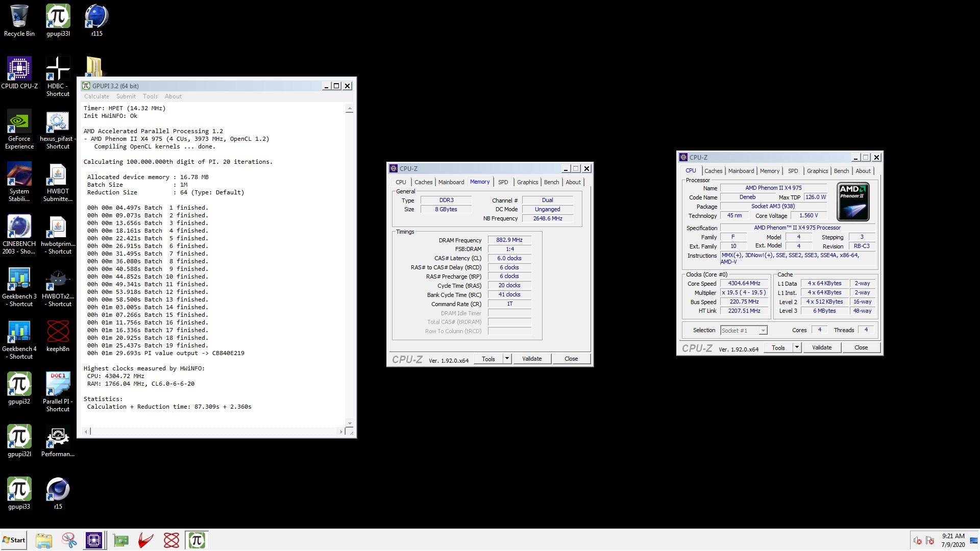The image size is (980, 551).
Task: Open Graphics tab in right CPU-Z window
Action: point(817,171)
